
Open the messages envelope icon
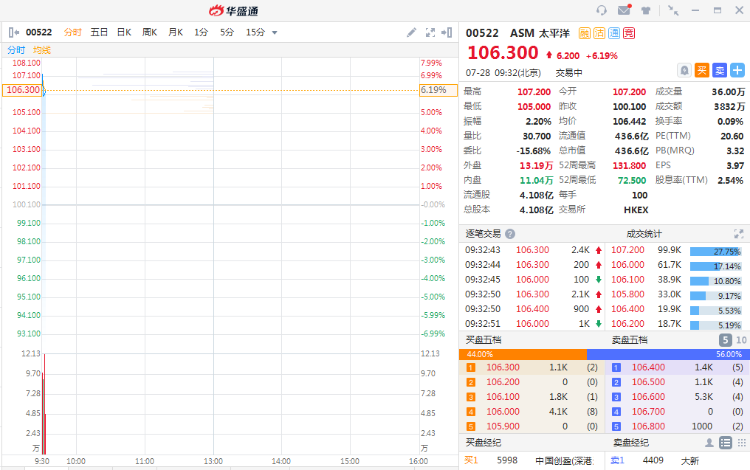(x=624, y=10)
